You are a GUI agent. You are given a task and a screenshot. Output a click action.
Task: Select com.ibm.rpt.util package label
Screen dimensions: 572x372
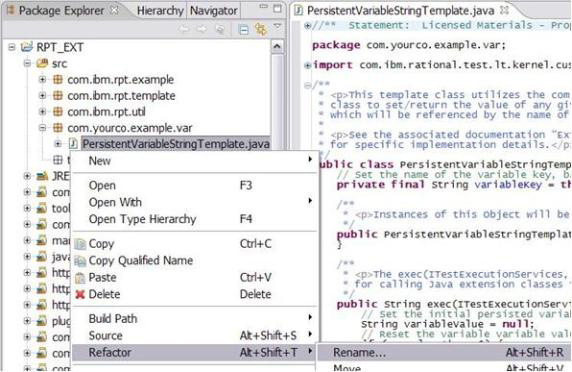pyautogui.click(x=106, y=112)
